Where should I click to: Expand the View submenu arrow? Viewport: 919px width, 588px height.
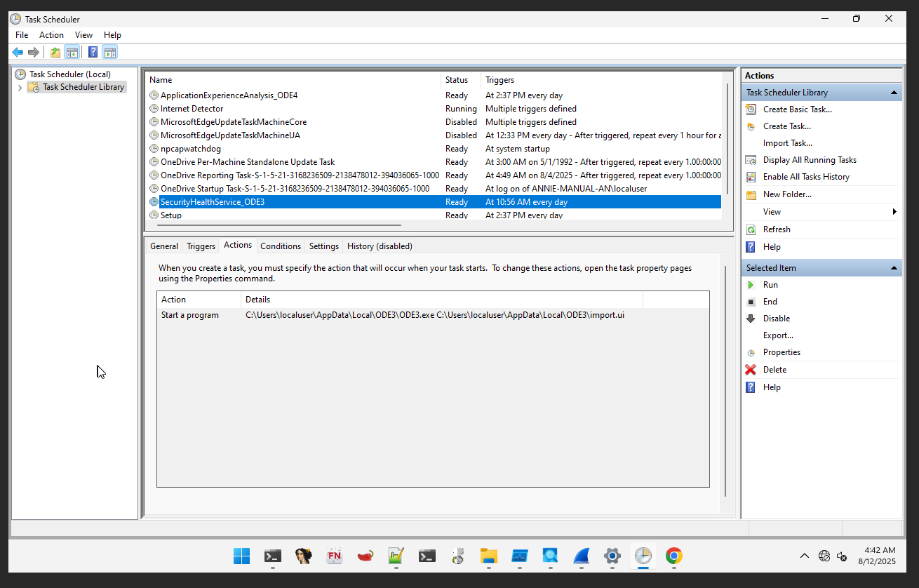[894, 212]
